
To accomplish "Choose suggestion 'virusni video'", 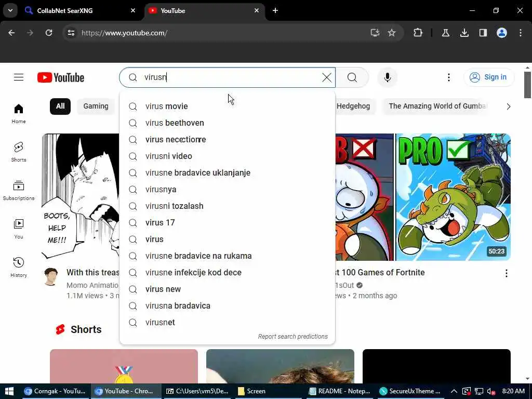I will 228,156.
